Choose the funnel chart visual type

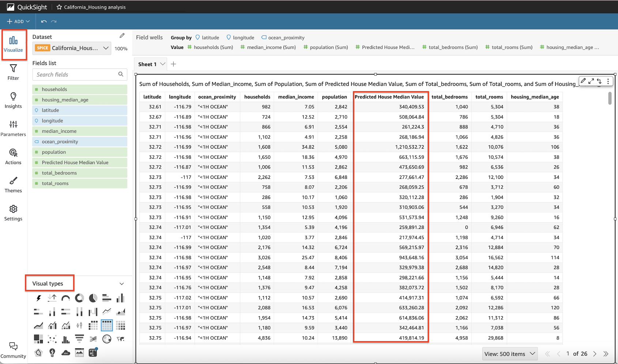(x=79, y=339)
